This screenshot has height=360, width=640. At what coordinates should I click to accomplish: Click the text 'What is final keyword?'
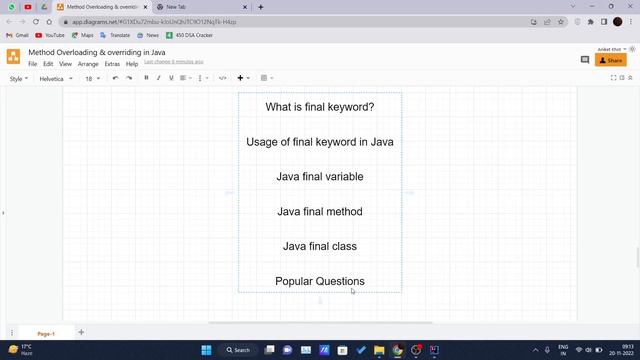coord(320,107)
